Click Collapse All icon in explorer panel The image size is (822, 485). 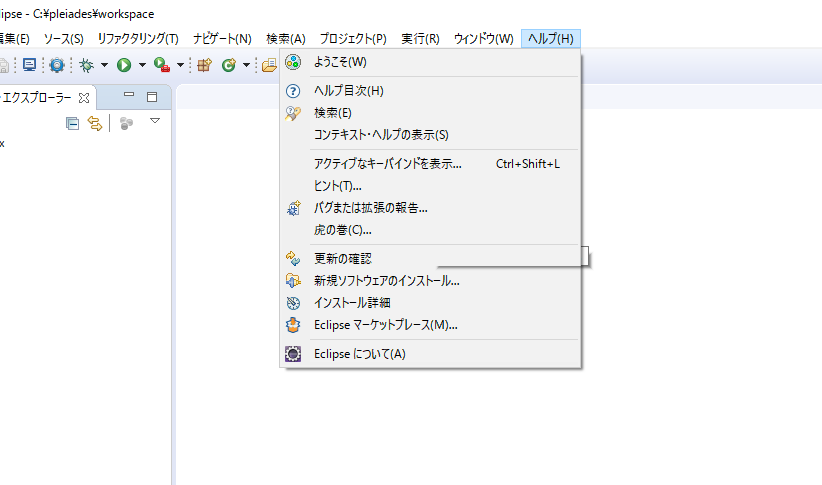pos(72,123)
